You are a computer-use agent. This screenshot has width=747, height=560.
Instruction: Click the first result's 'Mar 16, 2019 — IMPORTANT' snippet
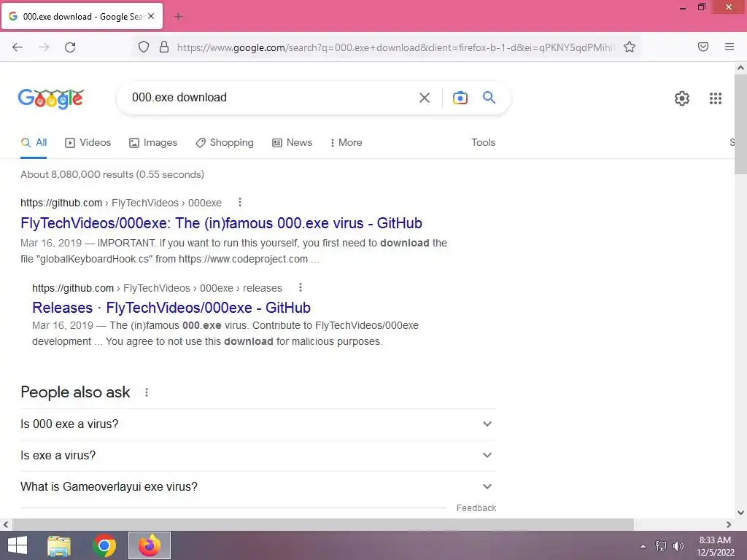click(234, 251)
